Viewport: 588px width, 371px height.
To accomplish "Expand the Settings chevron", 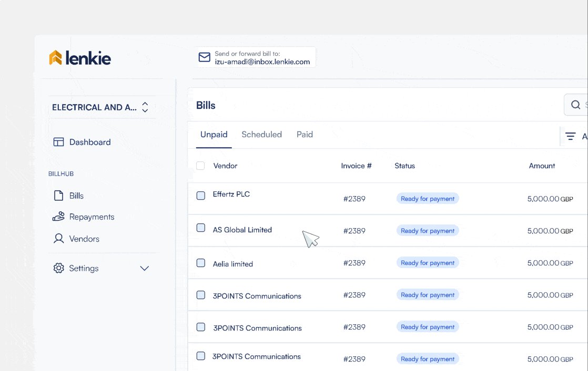I will (x=145, y=268).
